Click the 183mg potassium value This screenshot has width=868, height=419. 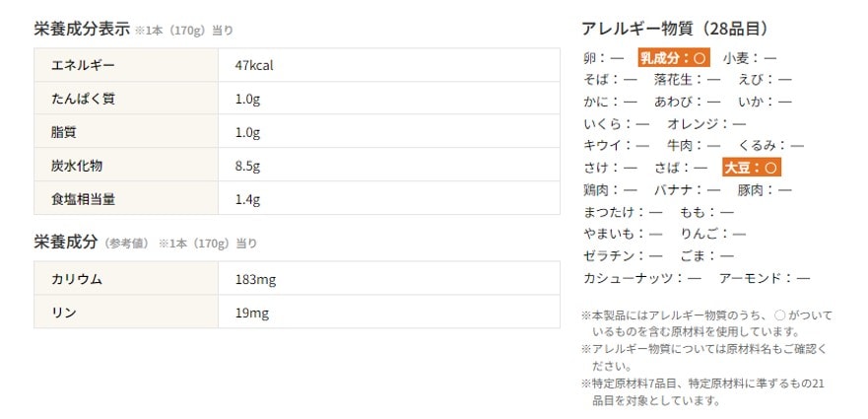[255, 279]
